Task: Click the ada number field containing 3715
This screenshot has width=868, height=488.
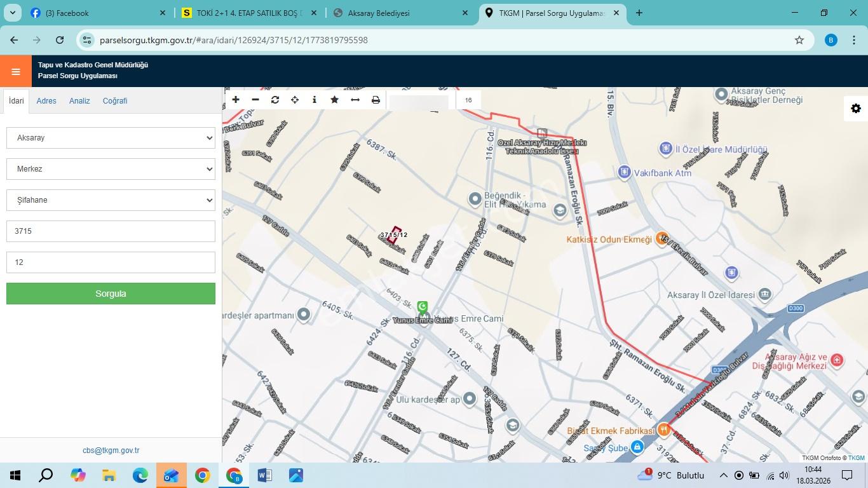Action: click(x=111, y=231)
